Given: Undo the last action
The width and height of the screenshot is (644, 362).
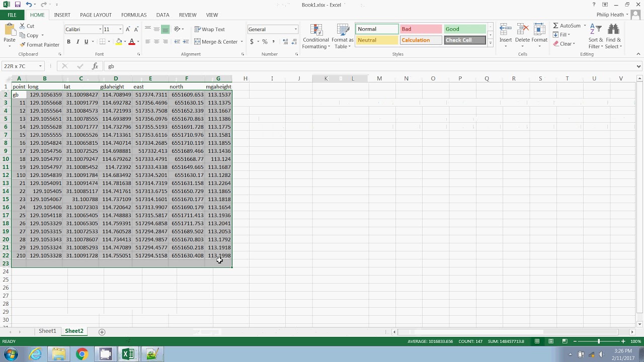Looking at the screenshot, I should pyautogui.click(x=29, y=5).
